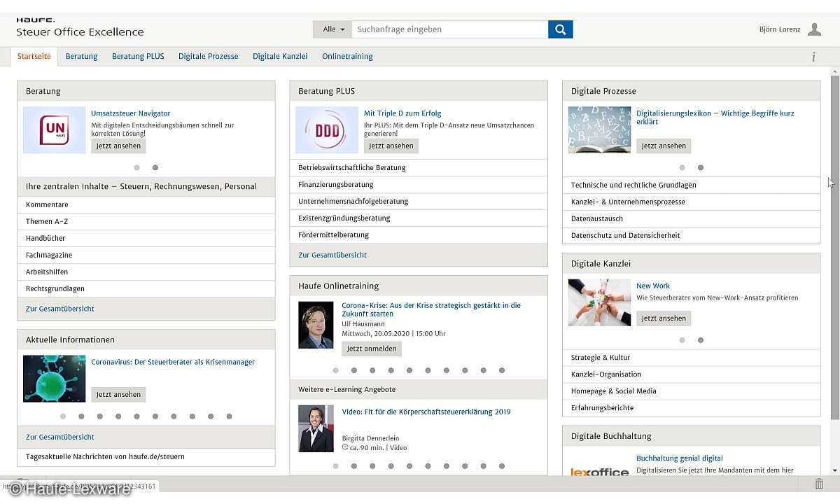Click Ulf Hausmann speaker photo

tap(316, 325)
